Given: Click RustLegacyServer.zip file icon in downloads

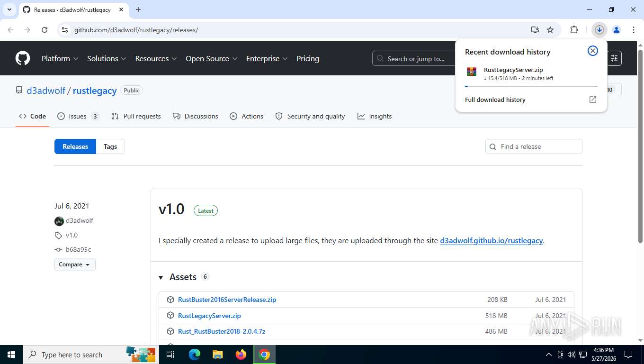Looking at the screenshot, I should coord(472,72).
